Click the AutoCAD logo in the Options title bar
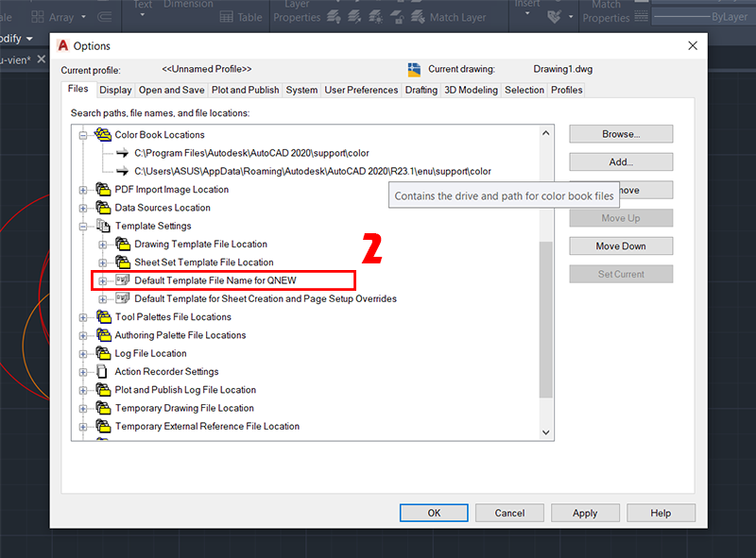Viewport: 756px width, 558px height. point(61,45)
